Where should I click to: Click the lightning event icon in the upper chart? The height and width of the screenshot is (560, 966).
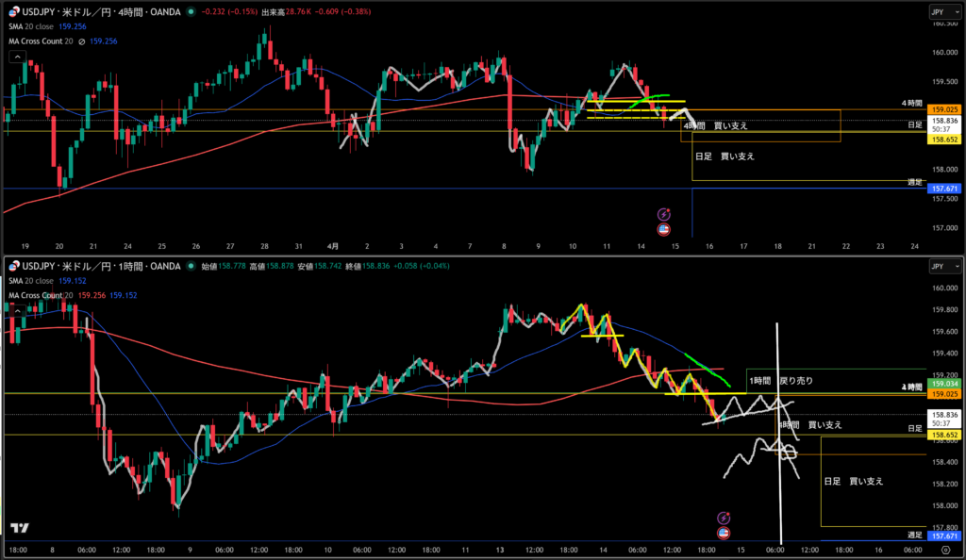pos(663,214)
